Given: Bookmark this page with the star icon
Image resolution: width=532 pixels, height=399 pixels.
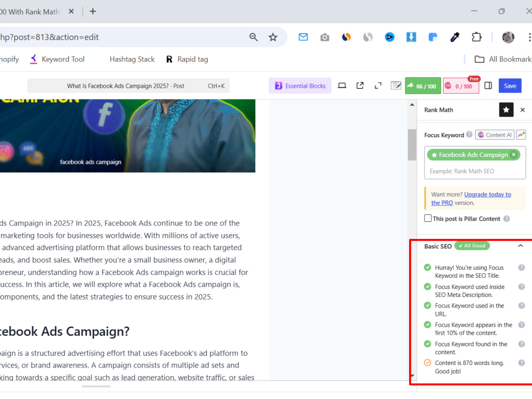Looking at the screenshot, I should click(x=273, y=37).
